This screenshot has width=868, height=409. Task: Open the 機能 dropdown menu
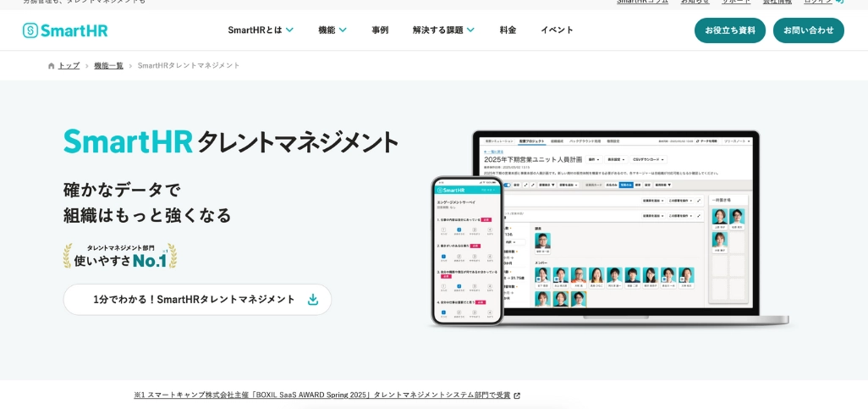[x=332, y=30]
